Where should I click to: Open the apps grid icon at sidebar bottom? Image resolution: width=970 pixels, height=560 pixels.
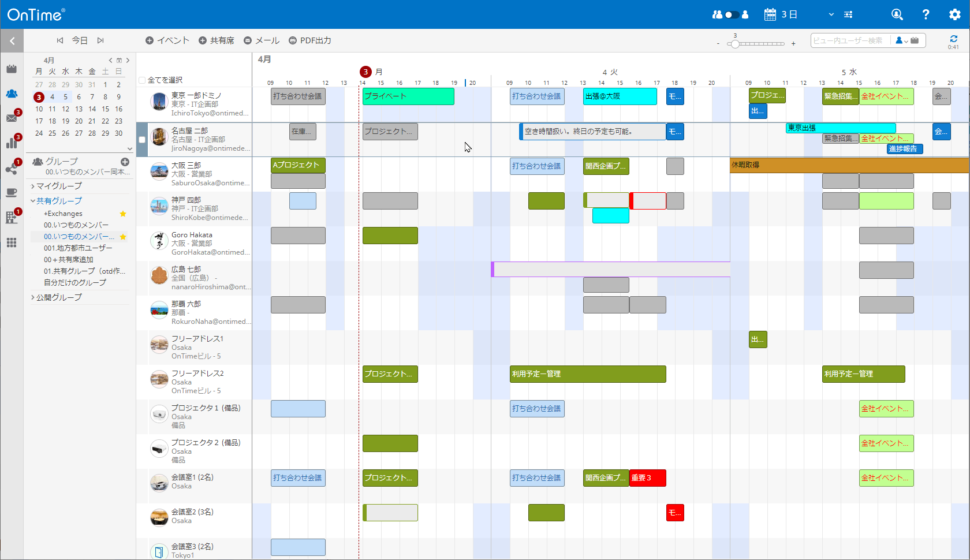pos(12,242)
